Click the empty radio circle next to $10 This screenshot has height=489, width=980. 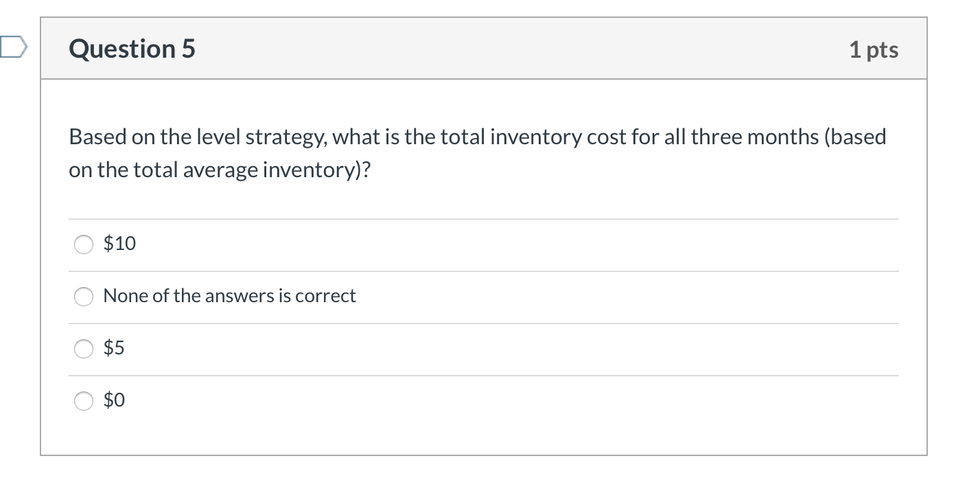click(x=83, y=244)
